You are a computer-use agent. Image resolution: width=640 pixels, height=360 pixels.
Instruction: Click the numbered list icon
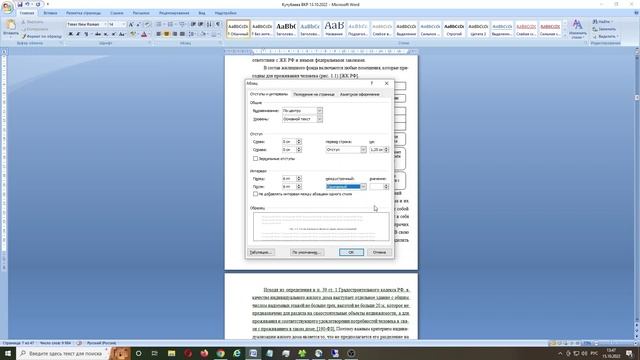(x=171, y=24)
